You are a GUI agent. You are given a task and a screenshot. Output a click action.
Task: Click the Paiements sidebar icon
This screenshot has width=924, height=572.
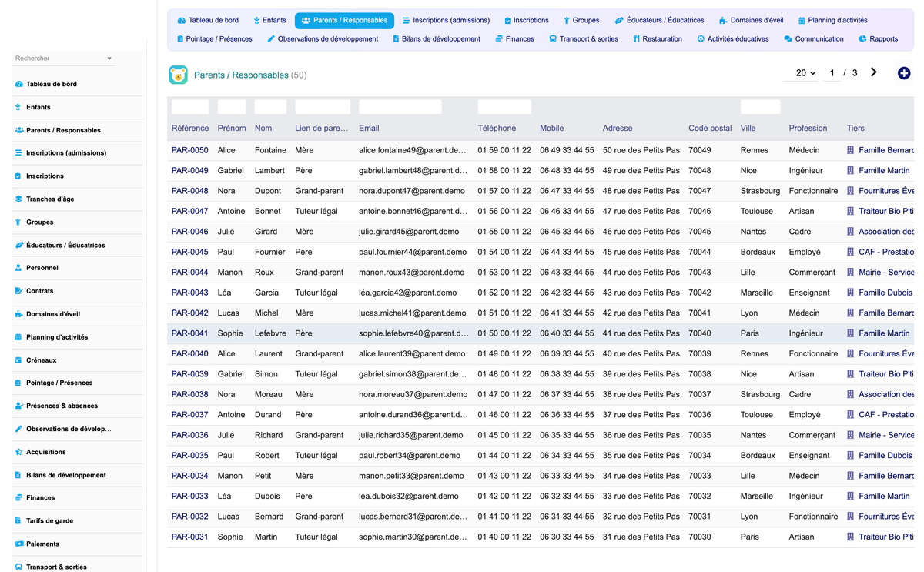coord(18,544)
